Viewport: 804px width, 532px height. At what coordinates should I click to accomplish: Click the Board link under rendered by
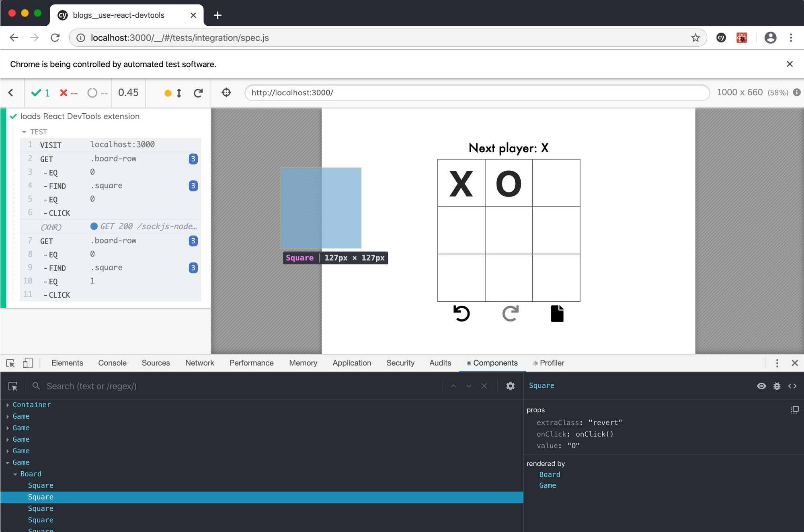pyautogui.click(x=550, y=475)
